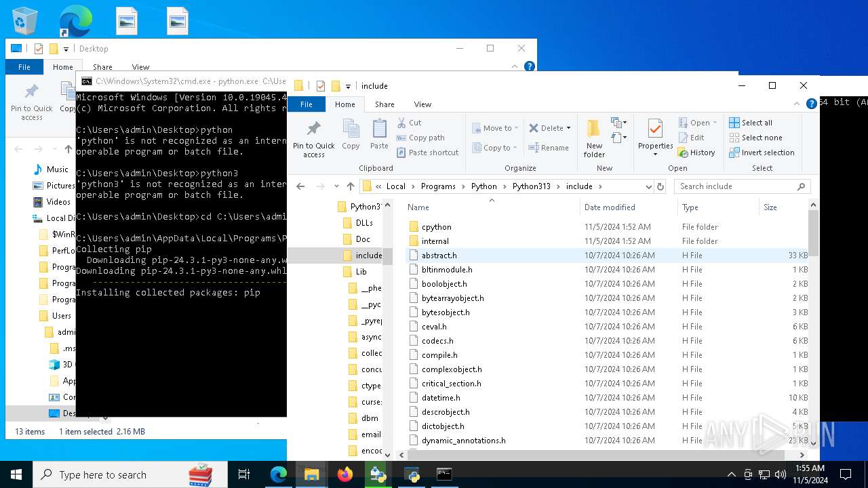The width and height of the screenshot is (868, 488).
Task: Switch to the View tab in include window
Action: 422,104
